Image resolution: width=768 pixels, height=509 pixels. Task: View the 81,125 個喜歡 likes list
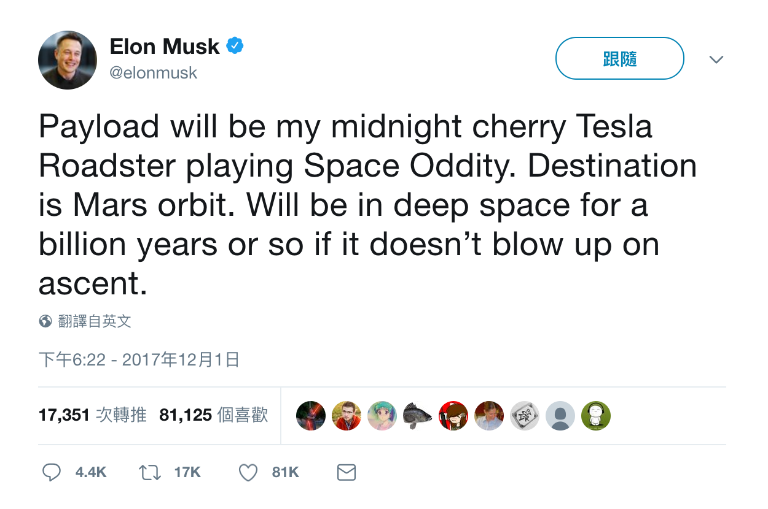(x=213, y=415)
